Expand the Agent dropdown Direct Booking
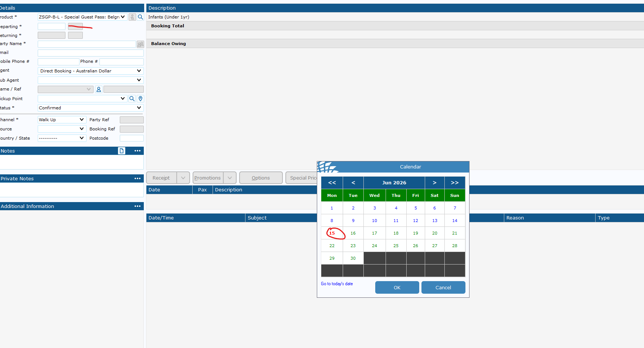644x348 pixels. click(x=91, y=71)
